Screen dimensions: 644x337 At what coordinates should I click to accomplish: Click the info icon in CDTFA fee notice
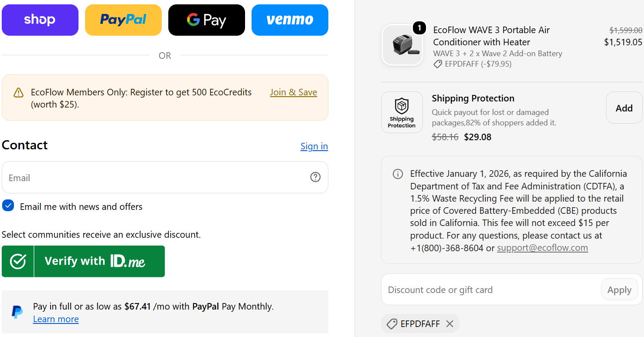click(x=398, y=174)
